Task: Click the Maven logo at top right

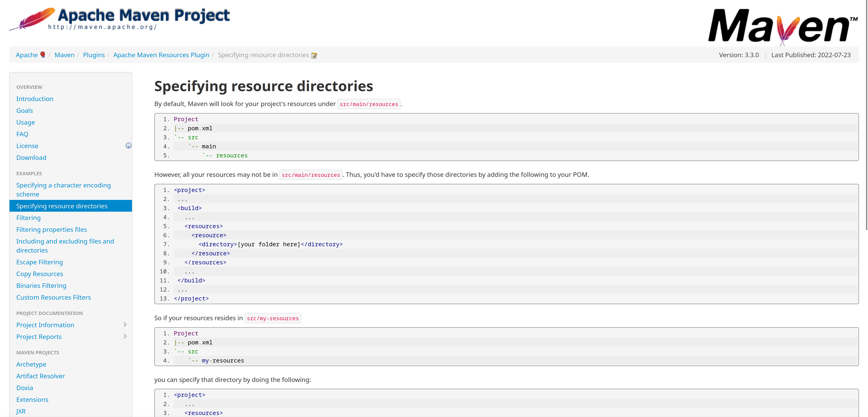Action: point(783,27)
